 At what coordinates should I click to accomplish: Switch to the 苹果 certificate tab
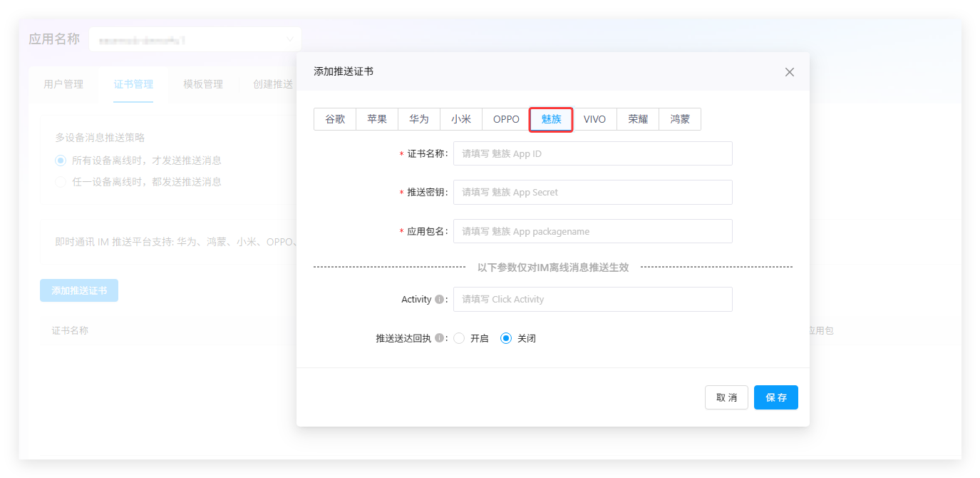377,119
